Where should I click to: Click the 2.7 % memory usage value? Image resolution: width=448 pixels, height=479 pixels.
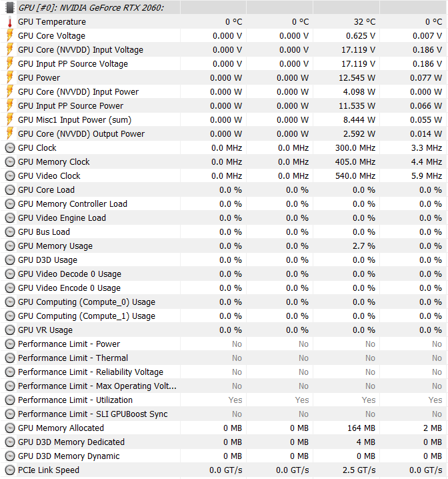pyautogui.click(x=364, y=246)
